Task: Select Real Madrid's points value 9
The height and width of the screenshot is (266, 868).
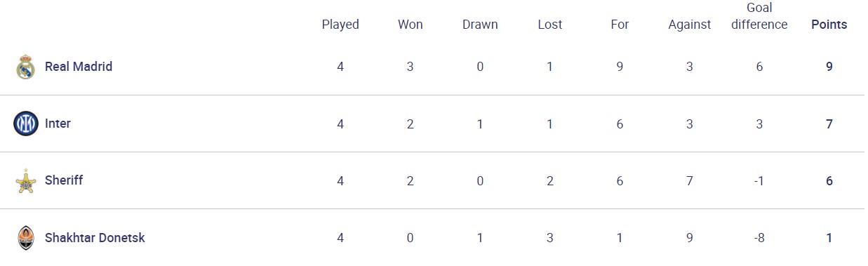Action: pyautogui.click(x=829, y=67)
